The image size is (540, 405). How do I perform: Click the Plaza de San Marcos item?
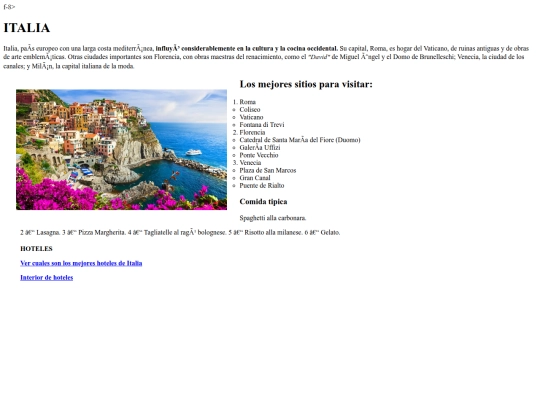pos(268,170)
